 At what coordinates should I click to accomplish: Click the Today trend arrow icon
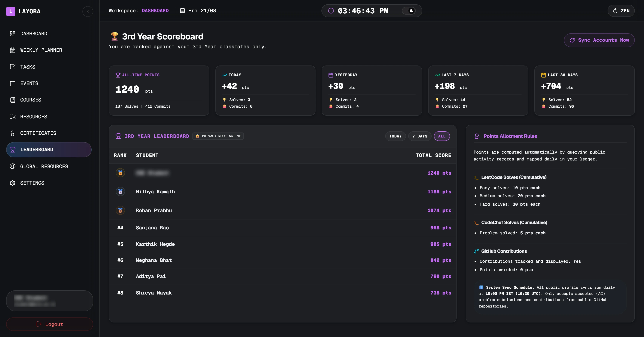[224, 75]
